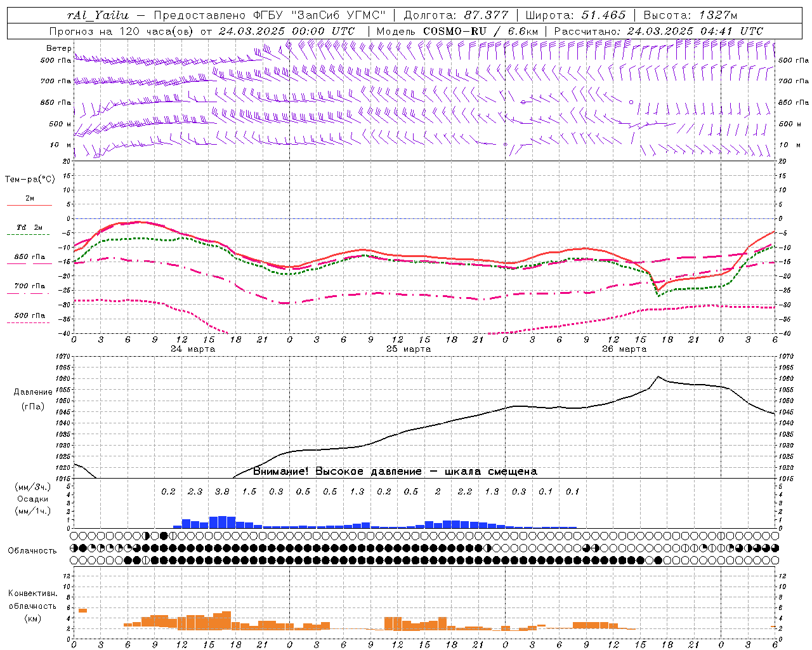The height and width of the screenshot is (650, 812).
Task: Click the 2.3 precipitation total value
Action: pos(195,492)
